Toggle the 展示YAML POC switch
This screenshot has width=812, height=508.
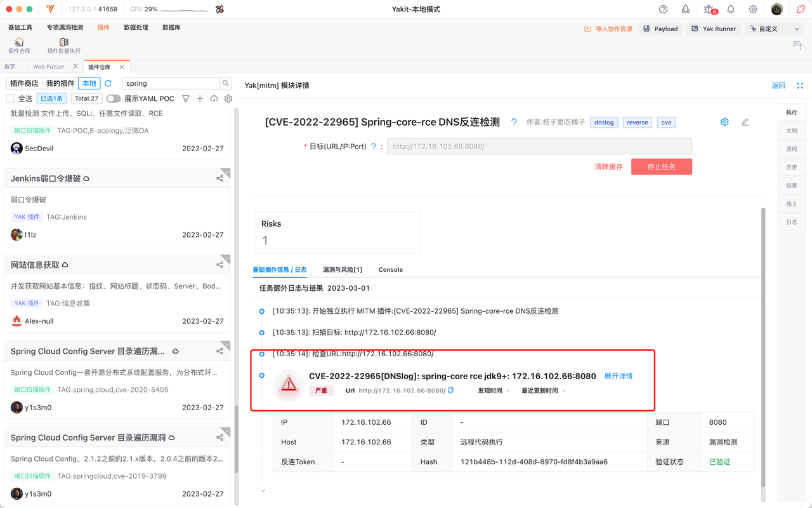[x=114, y=98]
